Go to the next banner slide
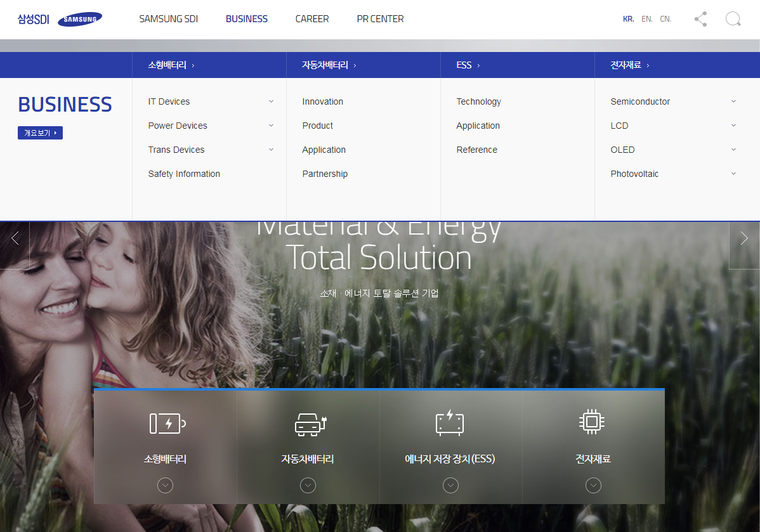The image size is (760, 532). pos(744,238)
